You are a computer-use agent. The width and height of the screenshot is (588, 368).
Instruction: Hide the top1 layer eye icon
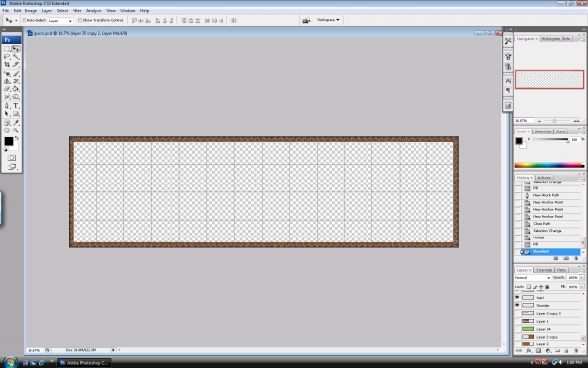click(517, 297)
